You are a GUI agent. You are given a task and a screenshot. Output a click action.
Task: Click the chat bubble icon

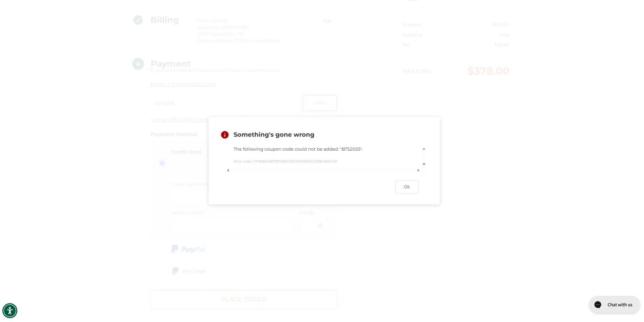click(x=598, y=305)
